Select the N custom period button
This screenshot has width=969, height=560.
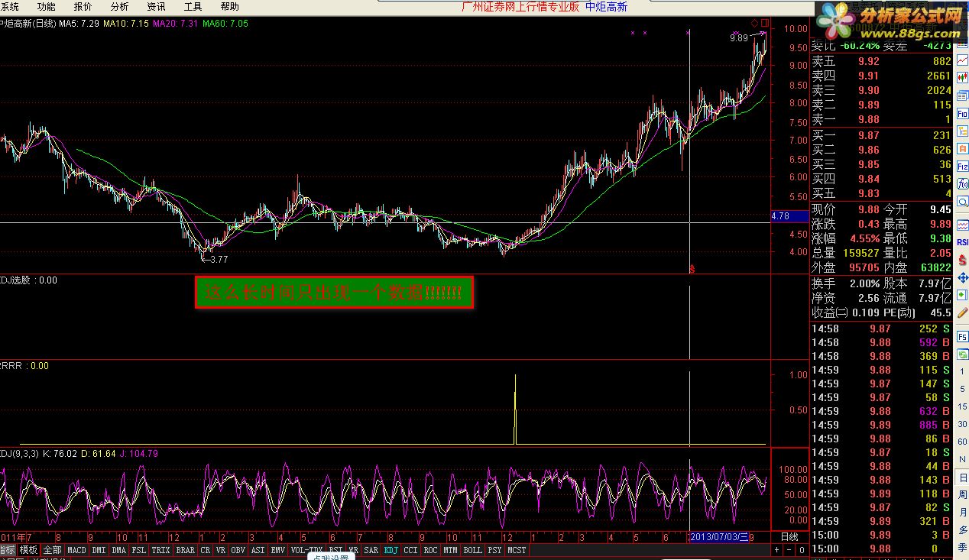(961, 459)
